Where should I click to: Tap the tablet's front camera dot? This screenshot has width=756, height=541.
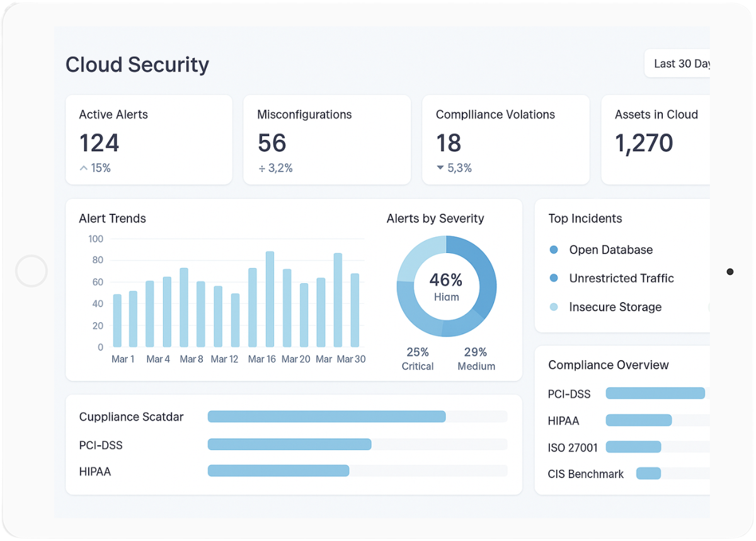coord(730,272)
